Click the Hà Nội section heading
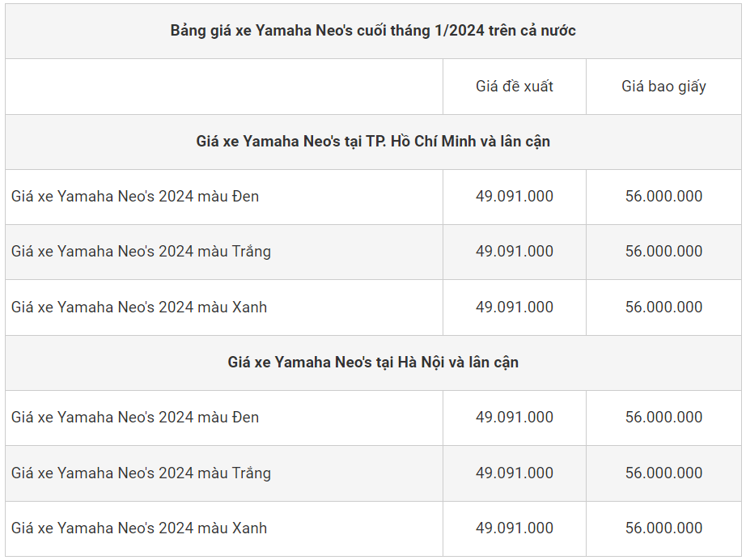The width and height of the screenshot is (746, 560). pyautogui.click(x=373, y=363)
